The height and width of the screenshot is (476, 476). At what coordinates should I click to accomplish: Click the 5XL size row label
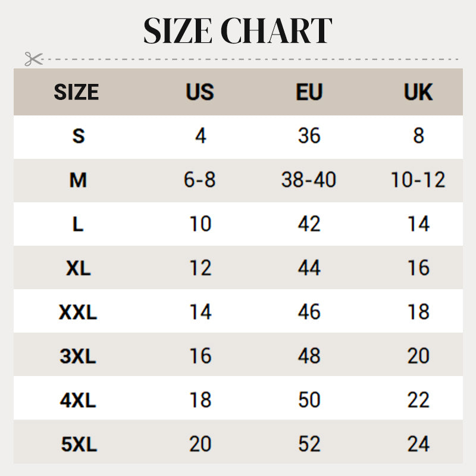(78, 444)
